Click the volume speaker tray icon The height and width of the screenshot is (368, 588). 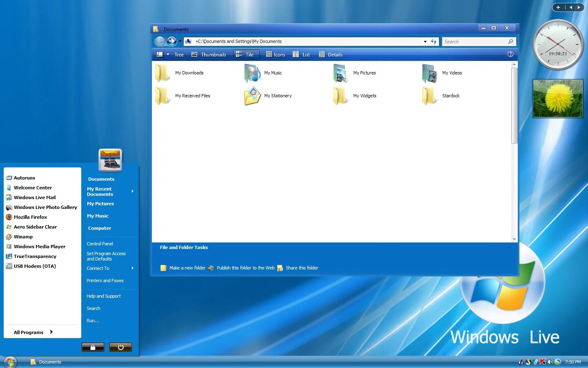tap(550, 362)
